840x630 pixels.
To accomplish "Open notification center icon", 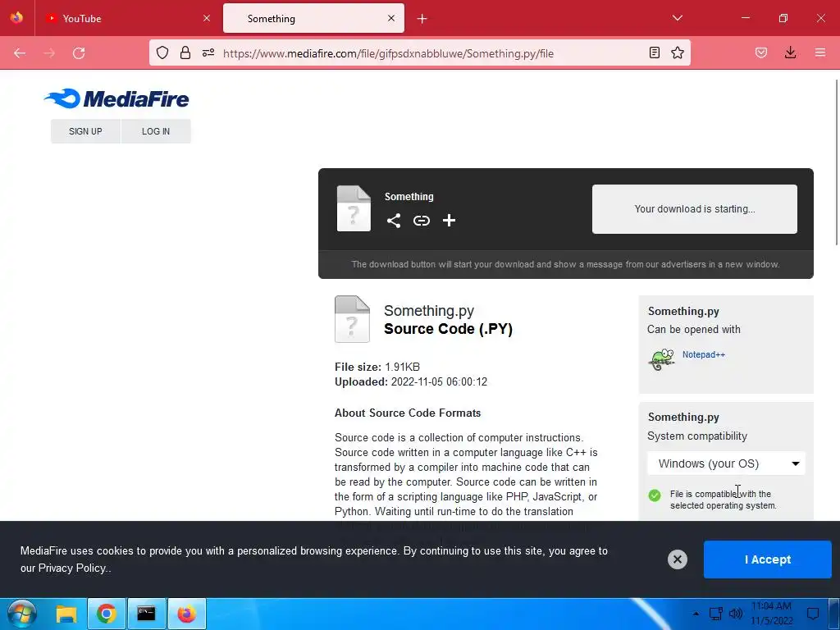I will [813, 614].
